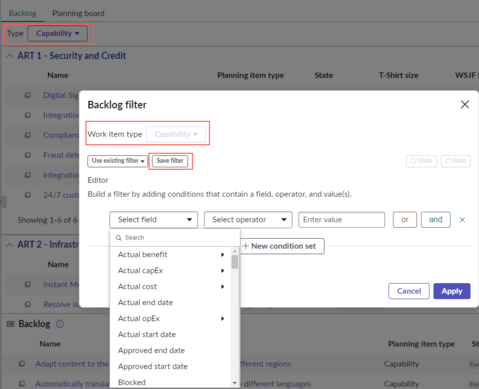479x389 pixels.
Task: Open the Backlog tab
Action: click(x=22, y=13)
